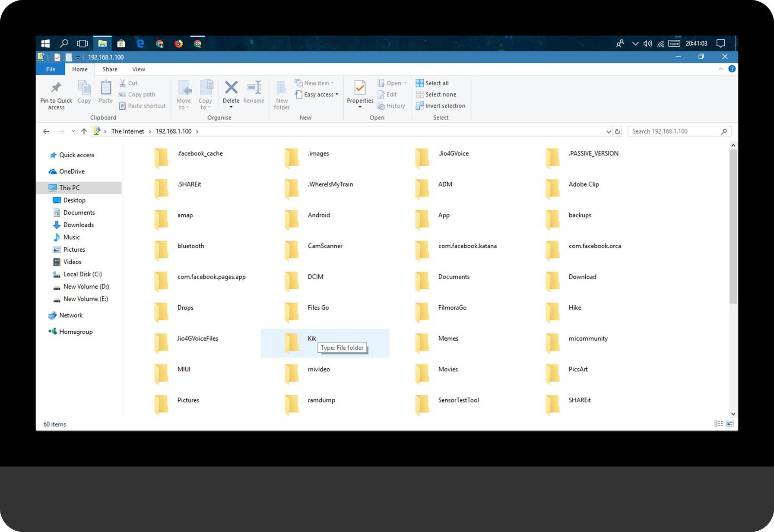Click Select none in ribbon

coord(436,95)
